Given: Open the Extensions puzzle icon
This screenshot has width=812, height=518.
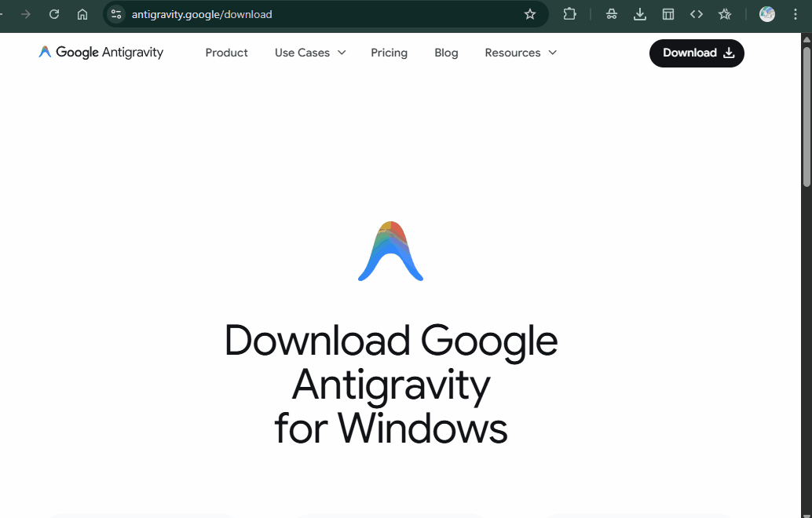Looking at the screenshot, I should click(x=570, y=14).
